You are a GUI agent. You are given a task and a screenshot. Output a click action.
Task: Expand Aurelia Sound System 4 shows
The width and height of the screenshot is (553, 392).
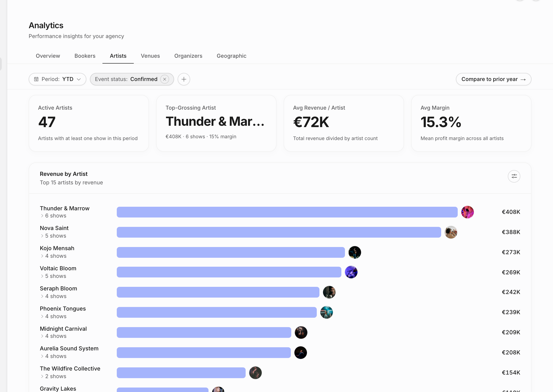(53, 356)
